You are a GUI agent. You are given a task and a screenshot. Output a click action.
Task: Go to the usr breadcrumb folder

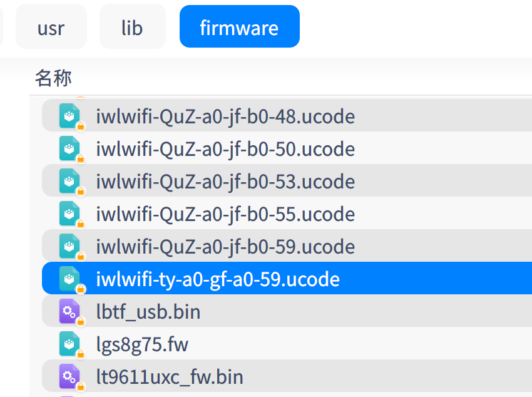51,28
